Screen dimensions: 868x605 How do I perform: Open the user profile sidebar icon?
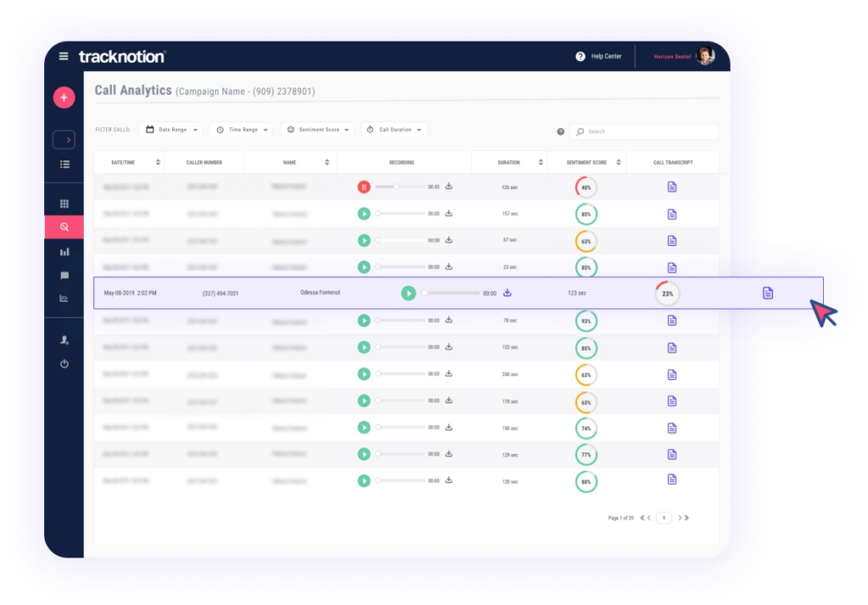tap(64, 340)
